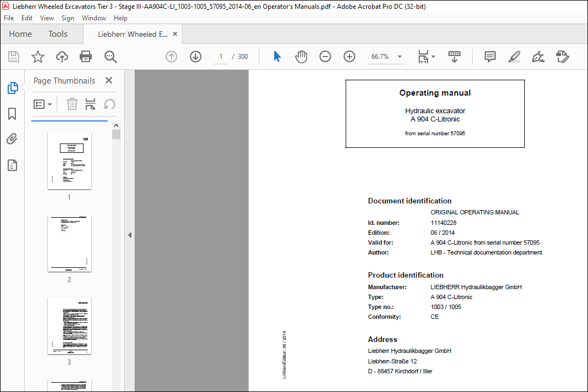
Task: Open the Page Thumbnails sidebar icon
Action: (x=13, y=88)
